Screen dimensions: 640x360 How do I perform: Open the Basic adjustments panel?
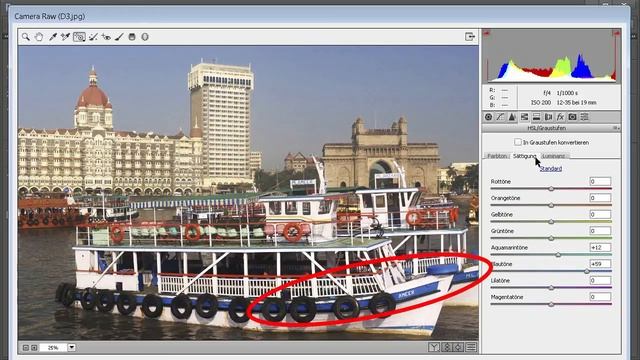488,117
